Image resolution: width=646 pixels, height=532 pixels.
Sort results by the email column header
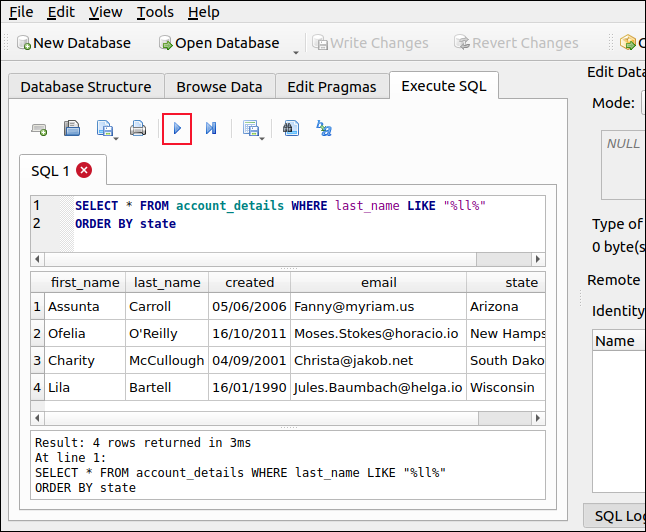coord(378,282)
